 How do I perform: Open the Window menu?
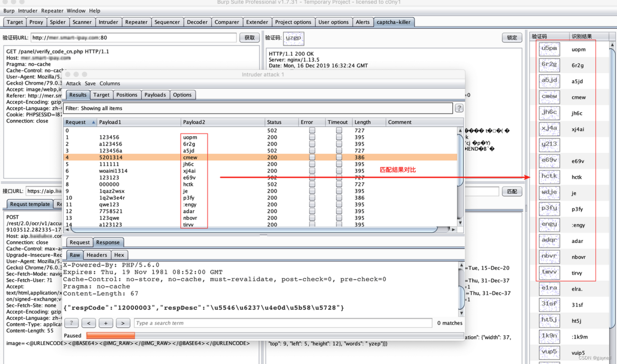(x=76, y=11)
